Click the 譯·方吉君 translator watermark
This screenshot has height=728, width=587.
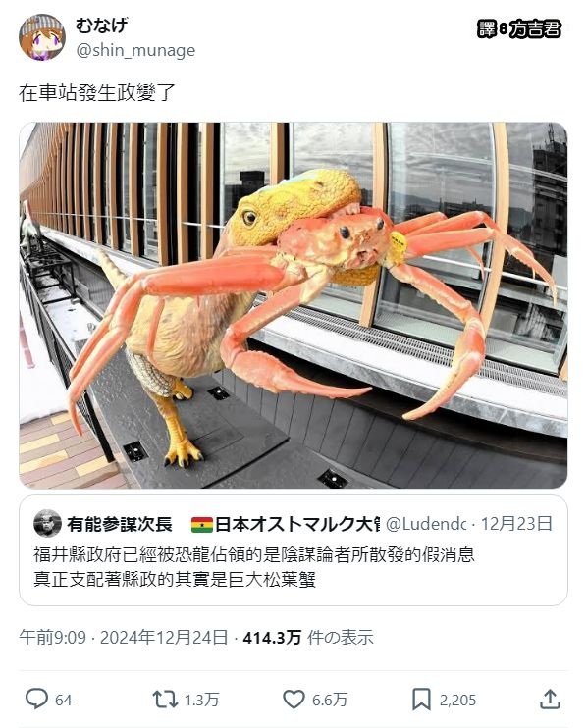[x=518, y=29]
